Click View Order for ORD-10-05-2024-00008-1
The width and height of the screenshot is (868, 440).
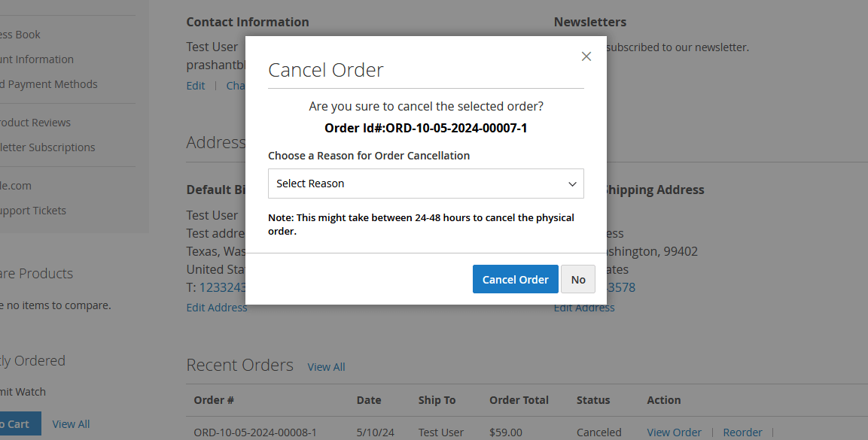pyautogui.click(x=674, y=432)
